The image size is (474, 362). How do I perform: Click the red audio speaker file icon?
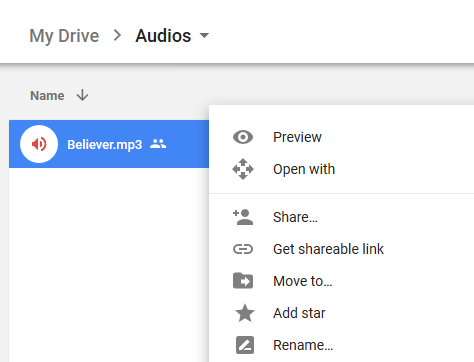[x=39, y=144]
